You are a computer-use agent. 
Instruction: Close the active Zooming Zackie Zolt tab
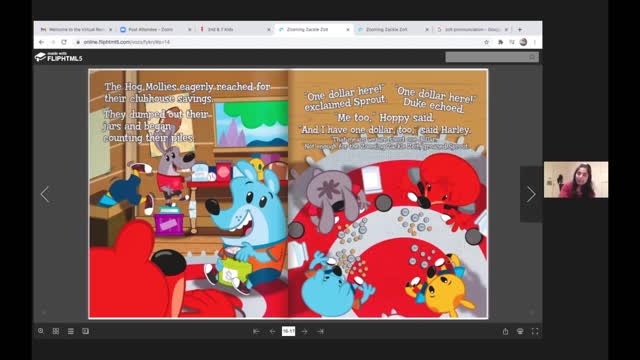348,29
